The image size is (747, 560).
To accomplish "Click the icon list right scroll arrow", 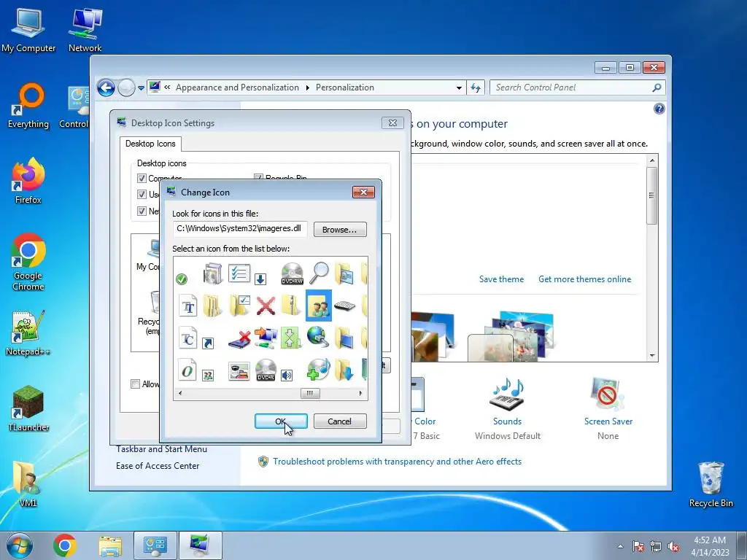I will (x=360, y=393).
